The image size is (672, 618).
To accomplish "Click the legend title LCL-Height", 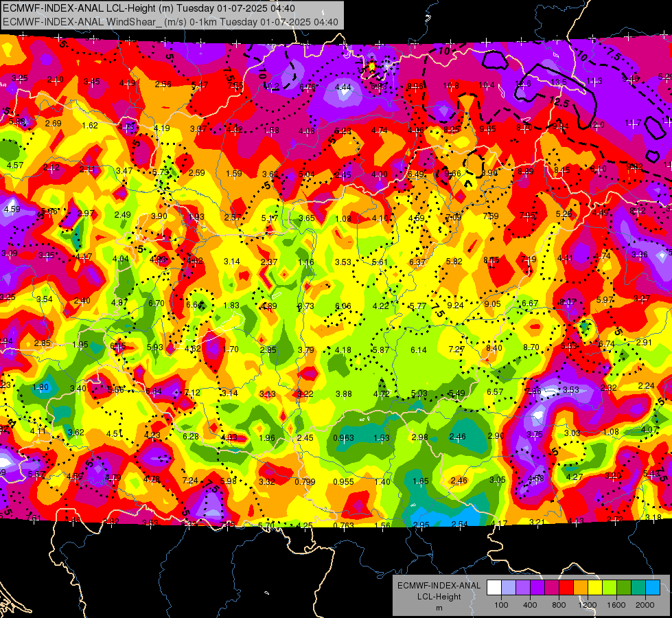I will click(x=439, y=597).
